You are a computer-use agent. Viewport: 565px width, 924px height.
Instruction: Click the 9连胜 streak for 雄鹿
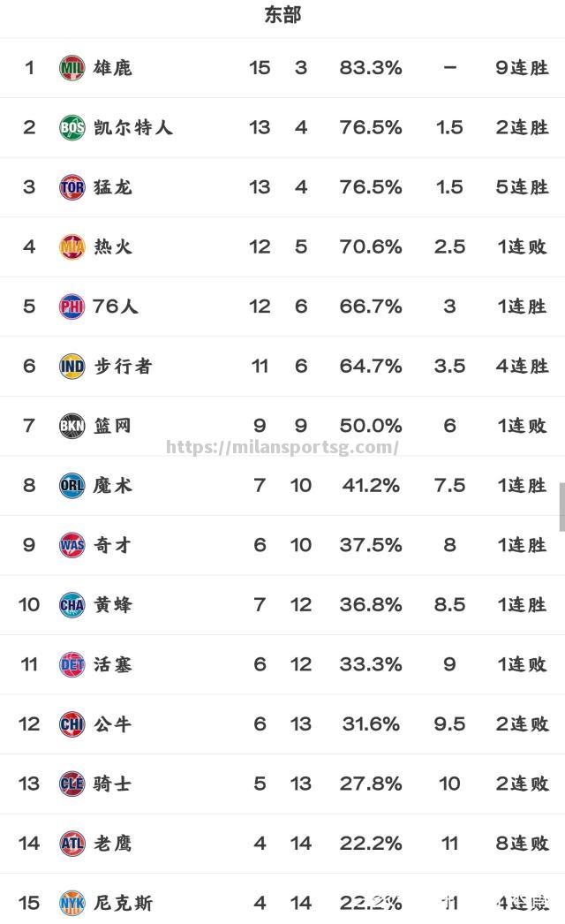click(x=522, y=68)
